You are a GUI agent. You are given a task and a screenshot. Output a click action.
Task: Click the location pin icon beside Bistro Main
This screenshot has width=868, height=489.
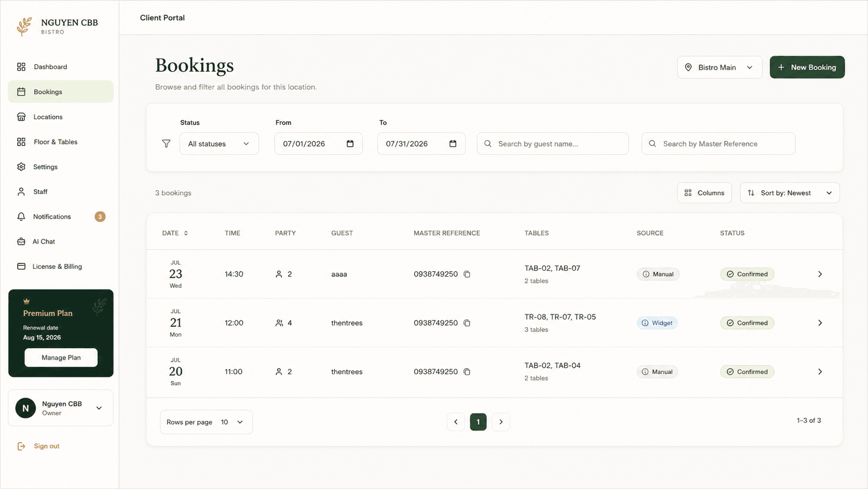[688, 68]
